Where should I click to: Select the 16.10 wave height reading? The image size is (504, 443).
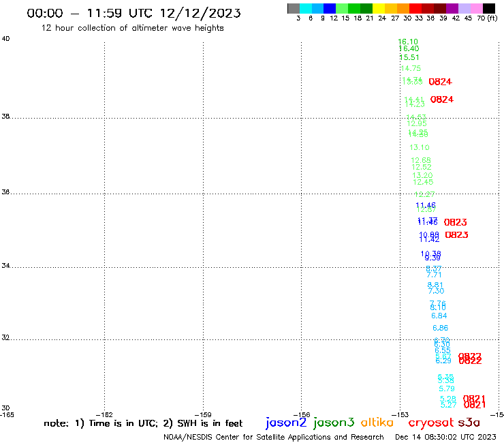[408, 42]
